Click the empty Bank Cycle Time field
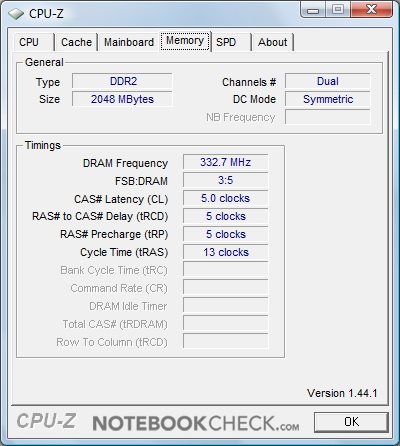Image resolution: width=400 pixels, height=446 pixels. tap(225, 270)
